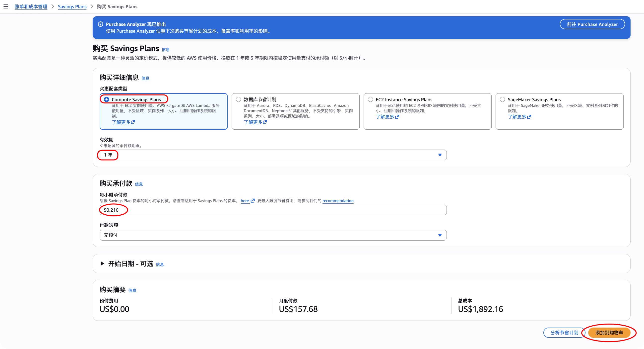Click the info icon in Purchase Analyzer banner
Image resolution: width=644 pixels, height=349 pixels.
[100, 24]
